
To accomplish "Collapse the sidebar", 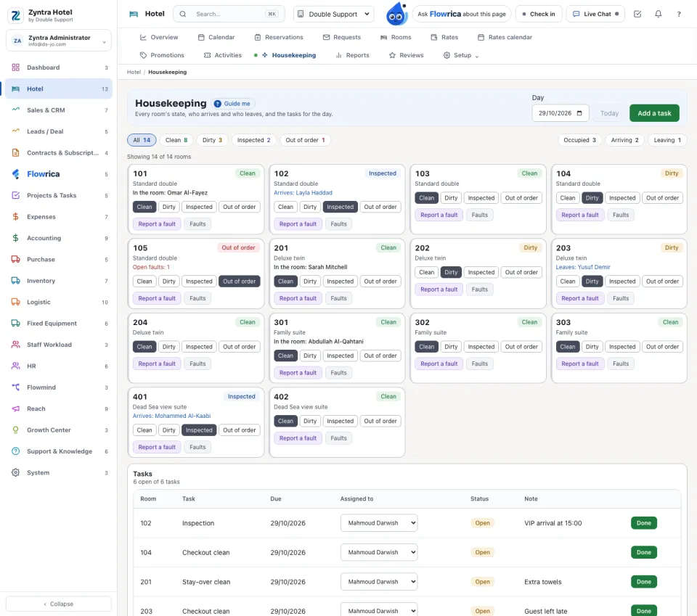I will point(59,604).
